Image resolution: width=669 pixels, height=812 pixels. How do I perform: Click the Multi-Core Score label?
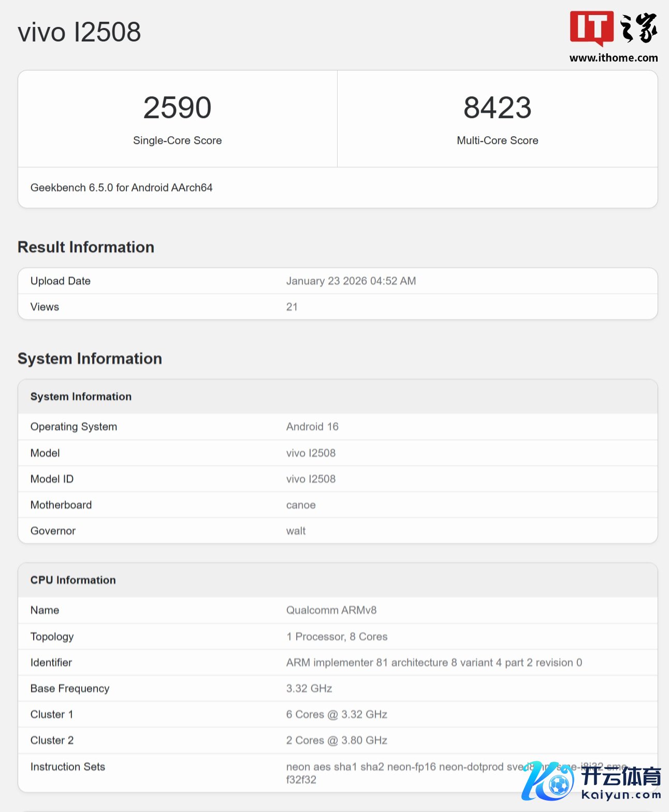pos(497,140)
